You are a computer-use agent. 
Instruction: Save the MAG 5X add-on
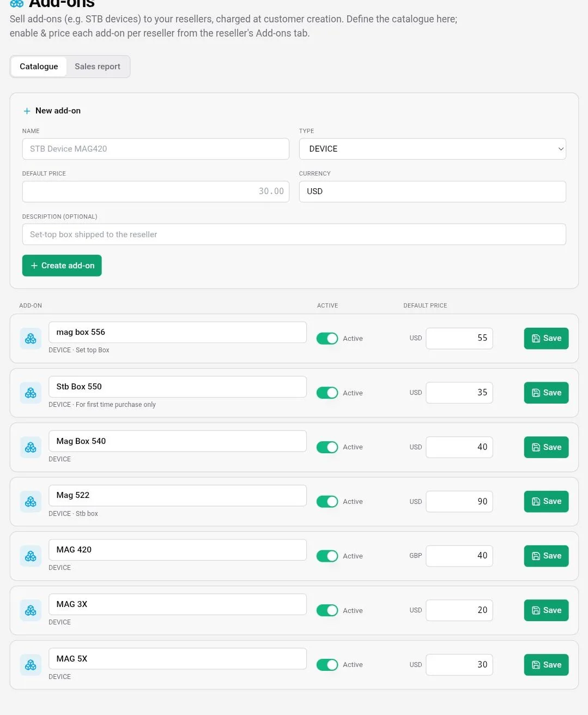pyautogui.click(x=546, y=665)
